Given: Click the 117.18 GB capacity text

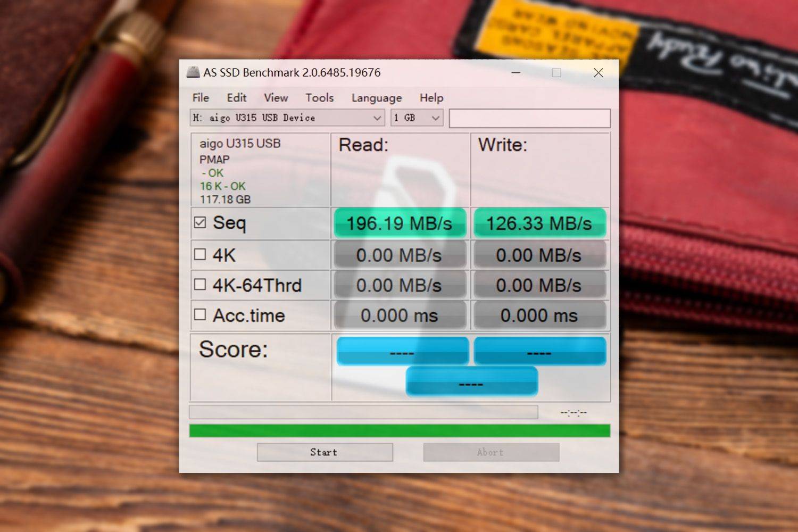Looking at the screenshot, I should (225, 199).
